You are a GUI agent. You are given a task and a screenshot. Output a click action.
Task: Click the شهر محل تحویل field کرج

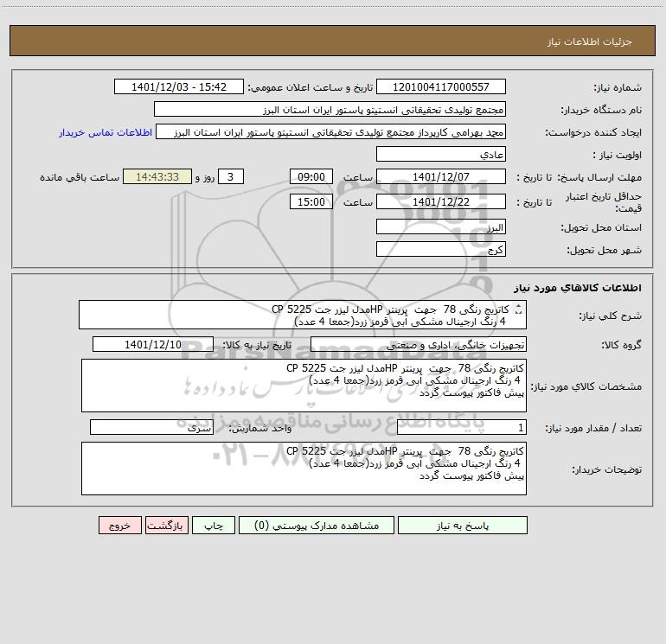point(441,249)
